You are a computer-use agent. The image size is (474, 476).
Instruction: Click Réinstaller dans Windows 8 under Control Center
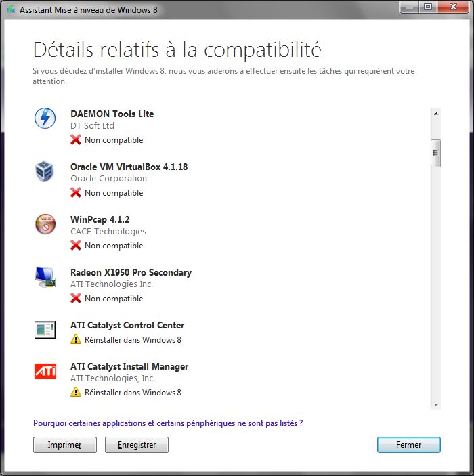[133, 340]
